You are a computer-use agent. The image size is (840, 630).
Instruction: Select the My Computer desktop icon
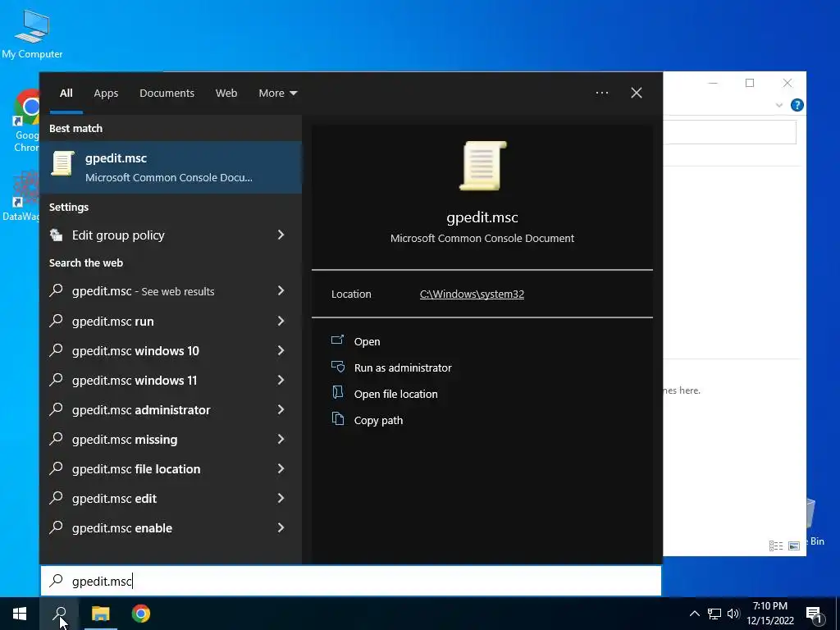pos(32,34)
